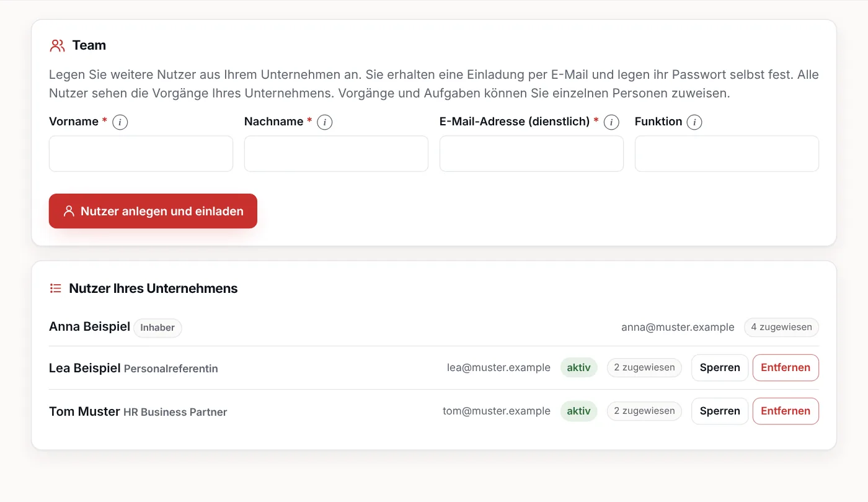Click into the Funktion input field
The image size is (868, 502).
[727, 154]
